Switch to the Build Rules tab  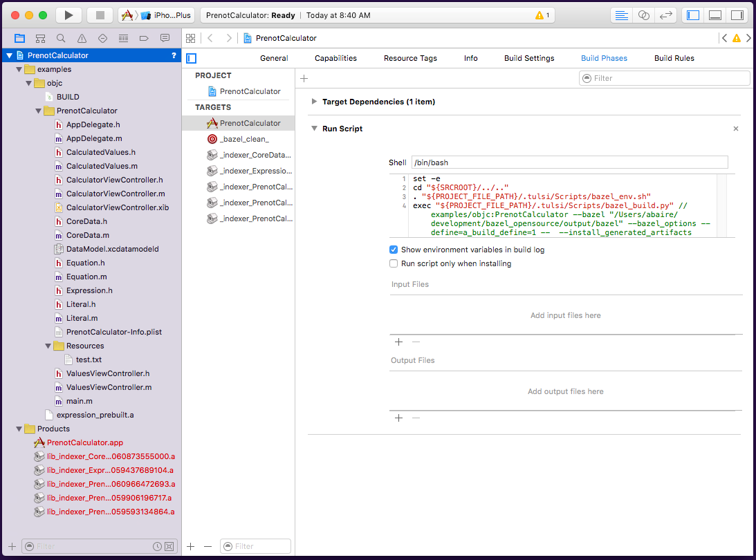coord(674,58)
